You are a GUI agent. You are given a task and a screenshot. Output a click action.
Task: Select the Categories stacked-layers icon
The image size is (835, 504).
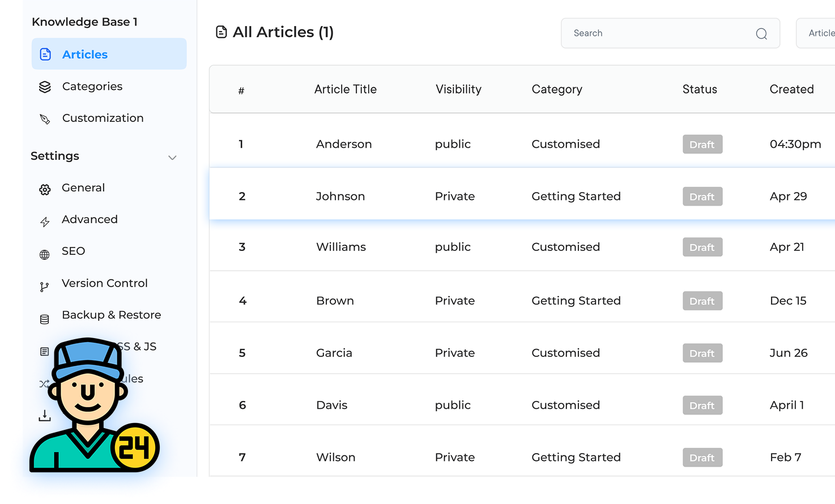45,86
